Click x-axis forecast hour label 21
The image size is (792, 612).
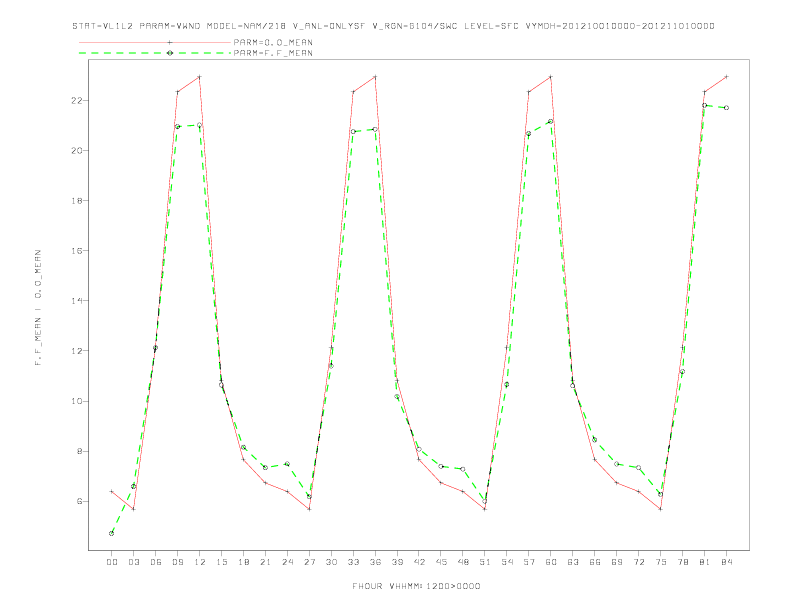(x=265, y=562)
